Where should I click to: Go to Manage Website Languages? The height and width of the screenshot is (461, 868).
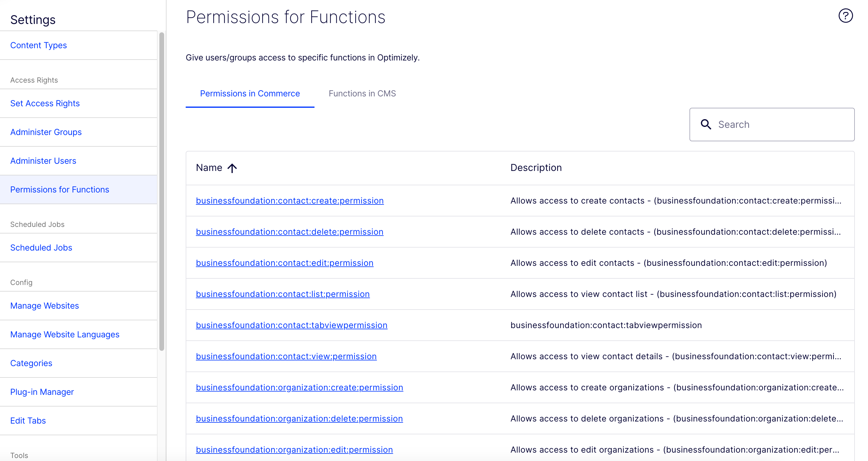point(65,334)
